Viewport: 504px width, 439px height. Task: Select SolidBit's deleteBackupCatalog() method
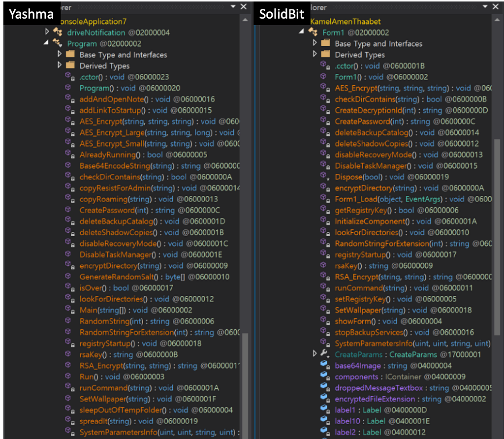coord(407,132)
